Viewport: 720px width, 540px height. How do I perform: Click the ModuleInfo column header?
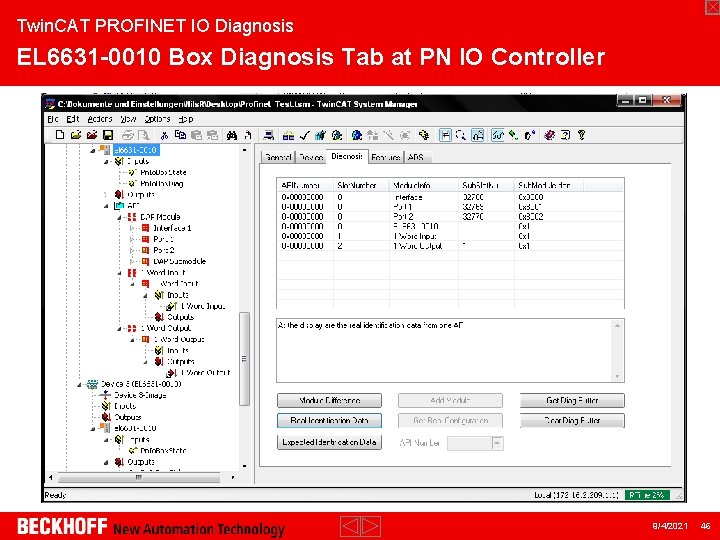423,186
